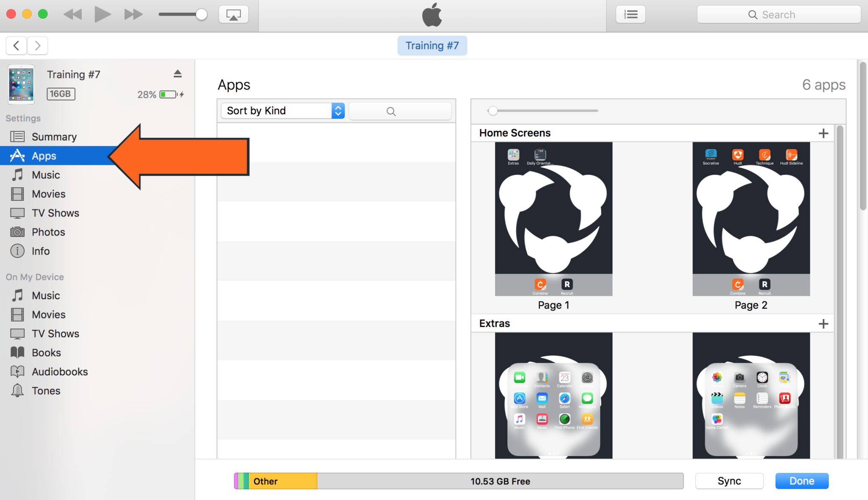868x500 pixels.
Task: Open TV Shows under Settings
Action: point(56,213)
